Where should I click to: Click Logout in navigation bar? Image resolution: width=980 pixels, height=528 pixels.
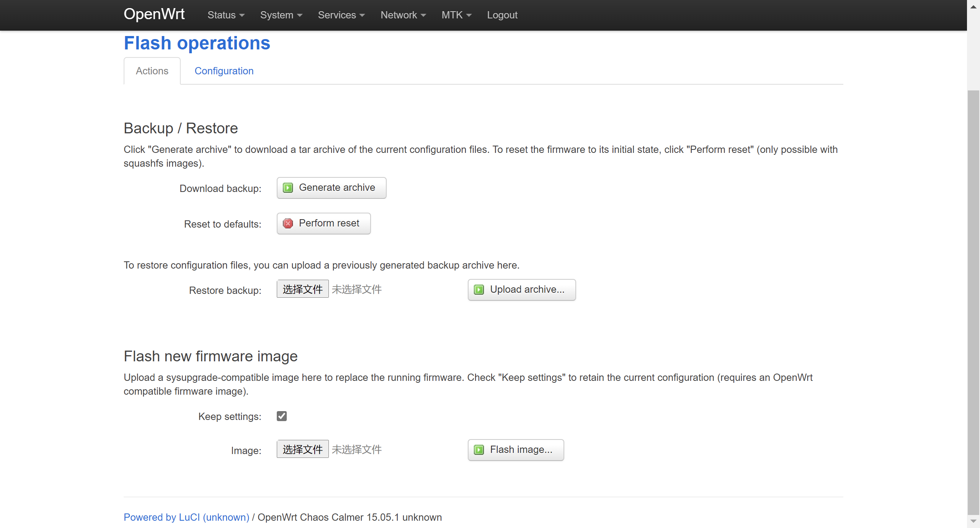tap(502, 15)
